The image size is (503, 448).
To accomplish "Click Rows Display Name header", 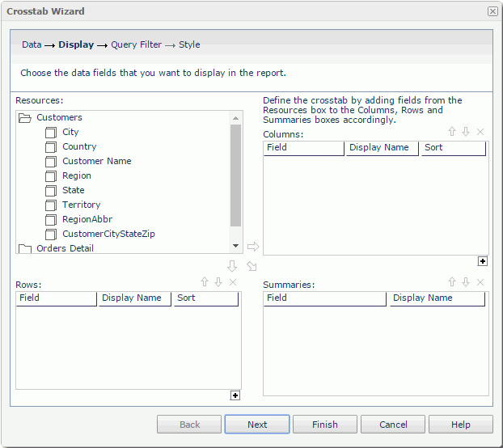I will tap(135, 298).
